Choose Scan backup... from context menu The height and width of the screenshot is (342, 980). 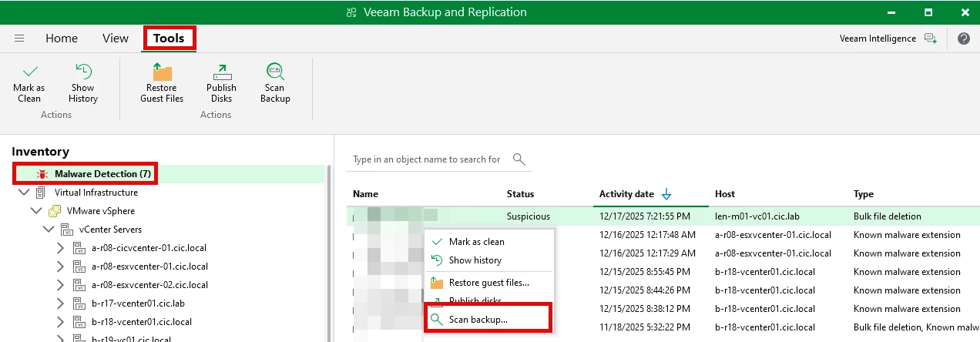click(x=478, y=320)
